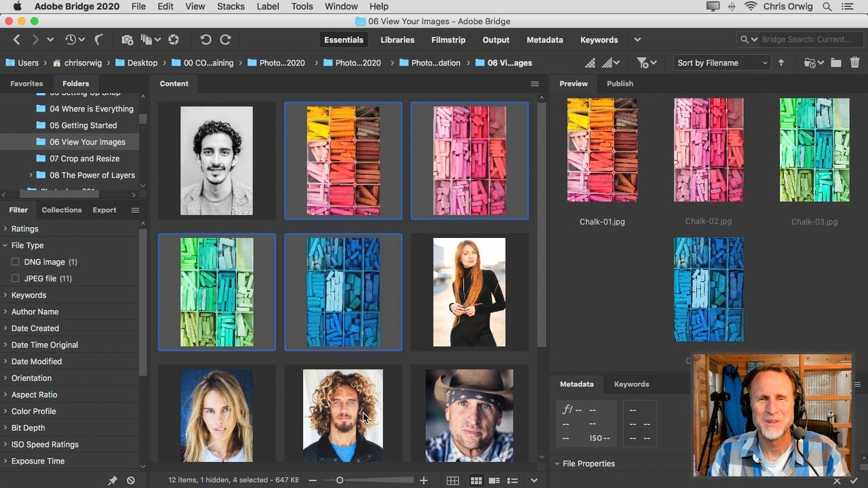The height and width of the screenshot is (488, 868).
Task: Rotate image 90° counterclockwise
Action: pos(205,40)
